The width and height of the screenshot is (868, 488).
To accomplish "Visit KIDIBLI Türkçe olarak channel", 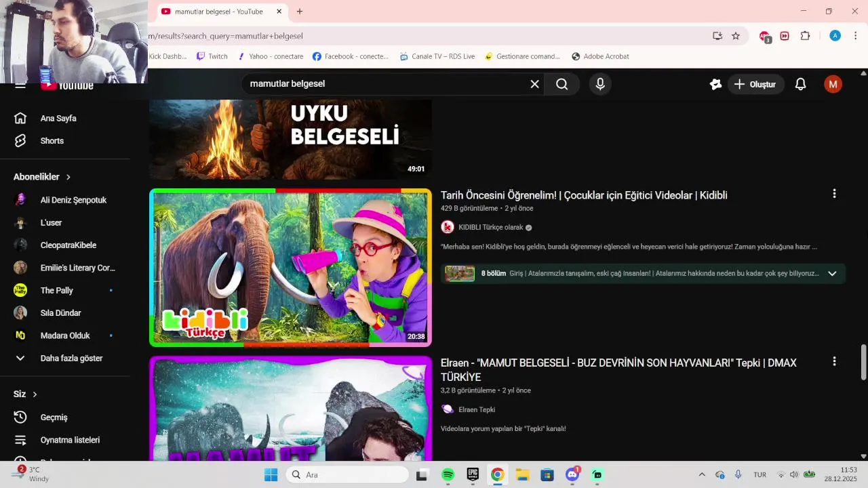I will (x=490, y=227).
